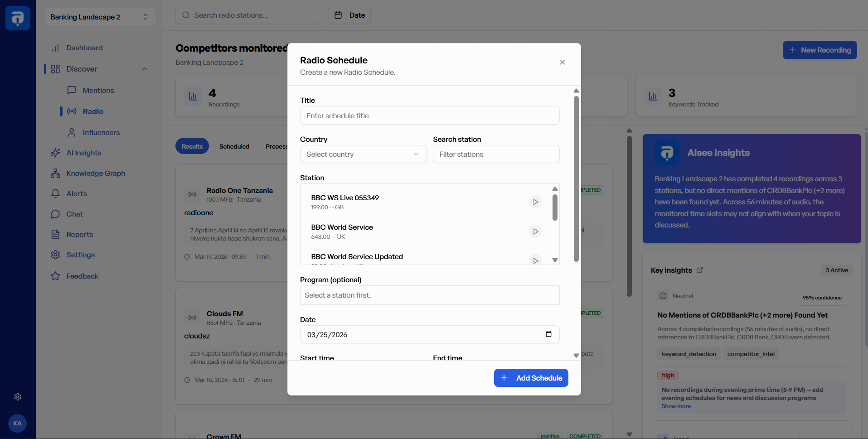Play preview for BBC WS Live 055349
The image size is (868, 439).
point(535,202)
